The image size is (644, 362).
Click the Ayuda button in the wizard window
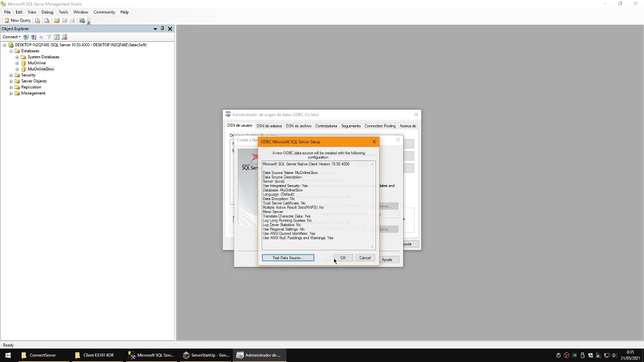[387, 259]
